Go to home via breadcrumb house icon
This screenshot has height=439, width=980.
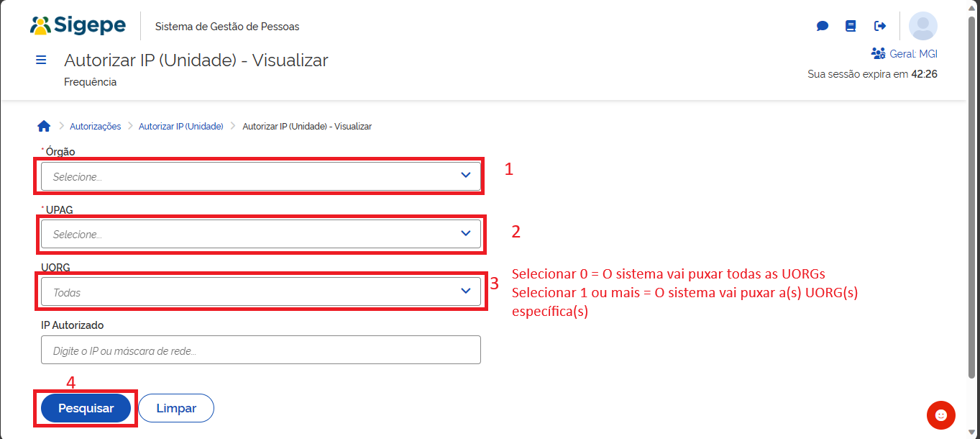point(44,126)
